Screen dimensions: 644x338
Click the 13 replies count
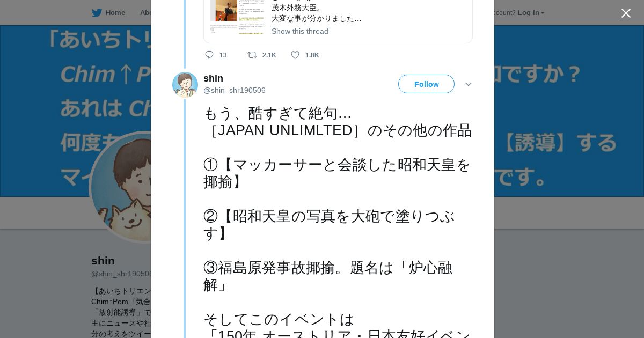tap(223, 55)
